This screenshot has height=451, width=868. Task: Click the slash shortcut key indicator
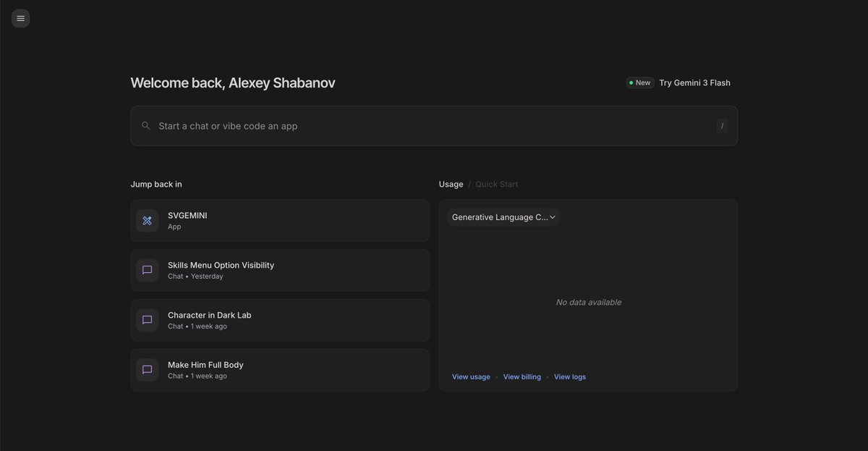722,125
